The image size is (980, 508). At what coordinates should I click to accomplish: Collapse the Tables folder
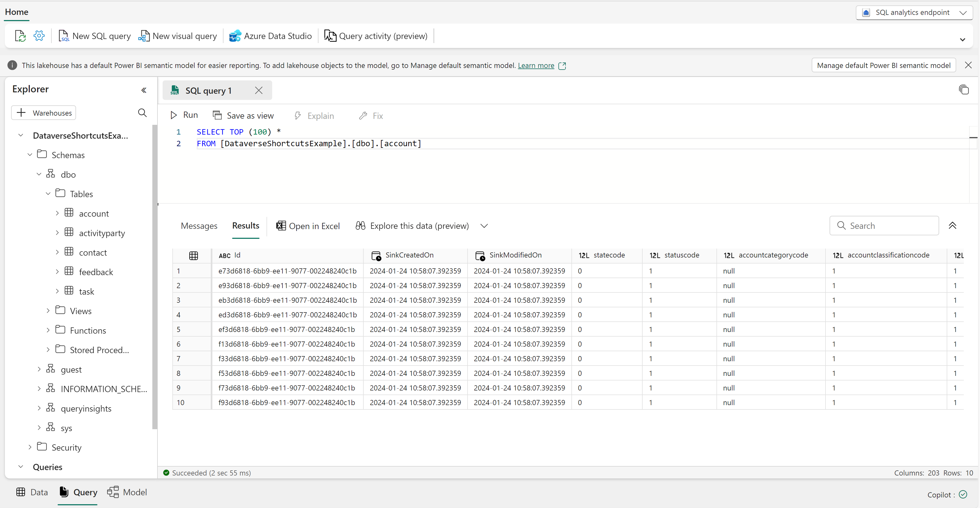click(48, 193)
